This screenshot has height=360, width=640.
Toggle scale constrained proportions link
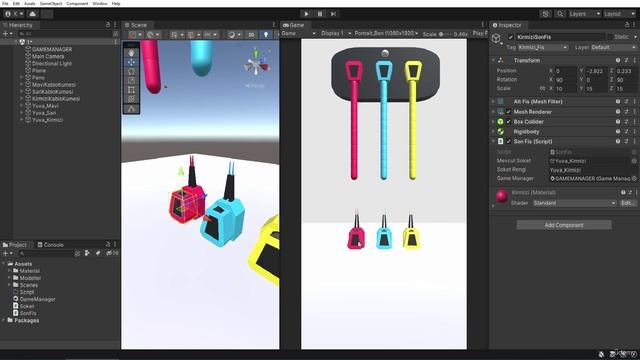coord(542,88)
